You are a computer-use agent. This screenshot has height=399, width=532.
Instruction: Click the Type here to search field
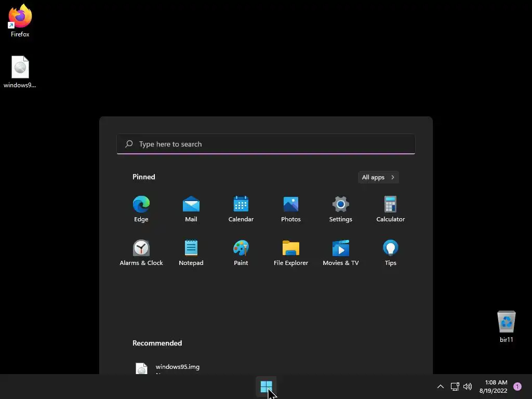(x=266, y=144)
